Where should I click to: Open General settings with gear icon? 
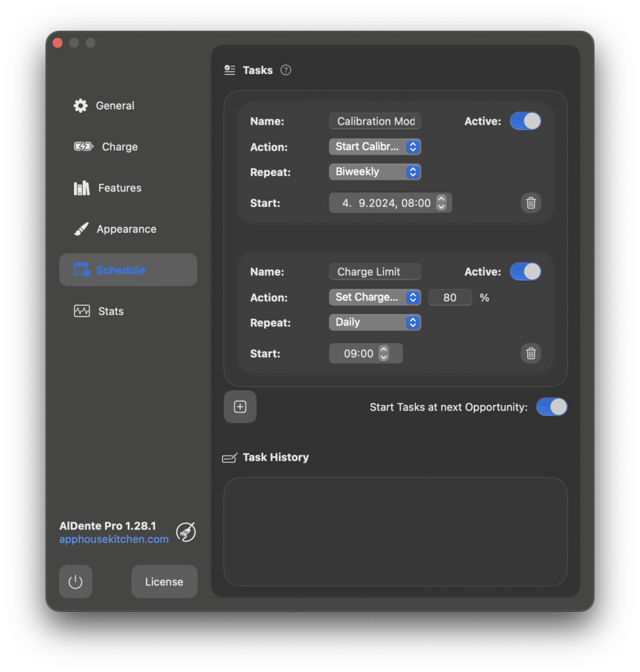[81, 106]
